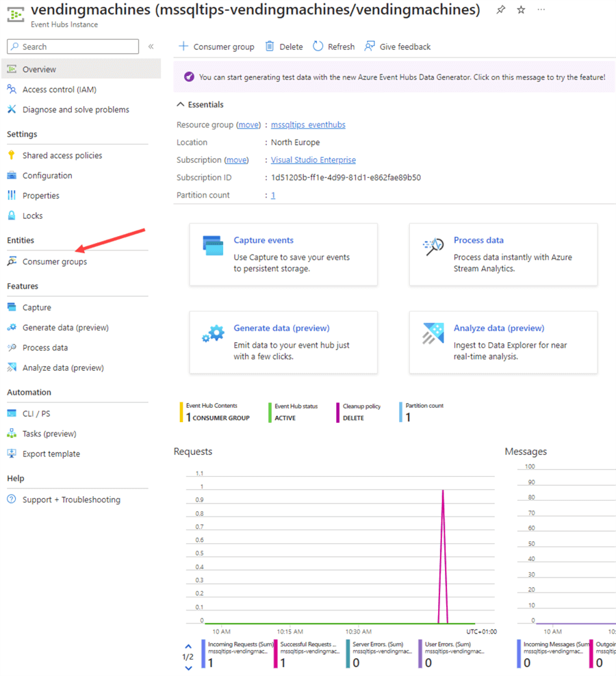Open Generate data (preview) card title
The height and width of the screenshot is (676, 616).
click(282, 328)
